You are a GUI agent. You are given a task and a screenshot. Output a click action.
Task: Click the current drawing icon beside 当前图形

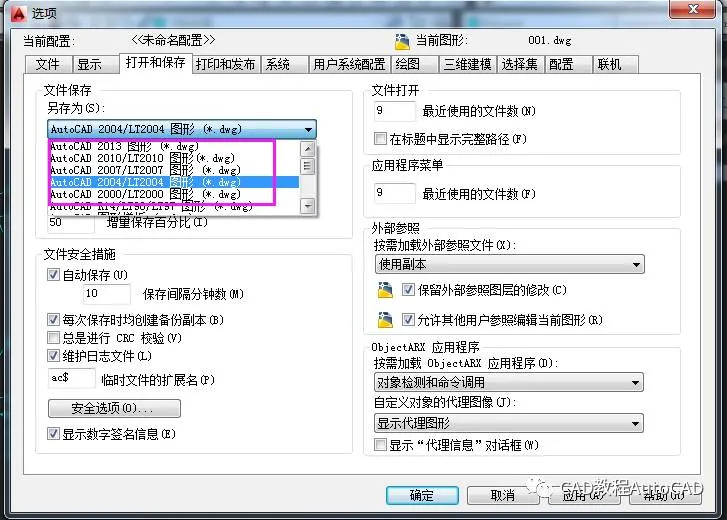click(x=402, y=41)
